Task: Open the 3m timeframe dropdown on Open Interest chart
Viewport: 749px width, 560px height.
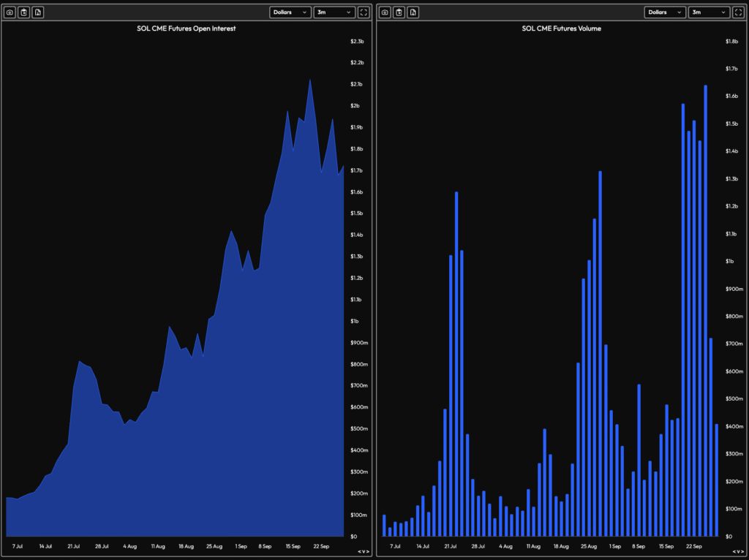Action: pos(334,12)
